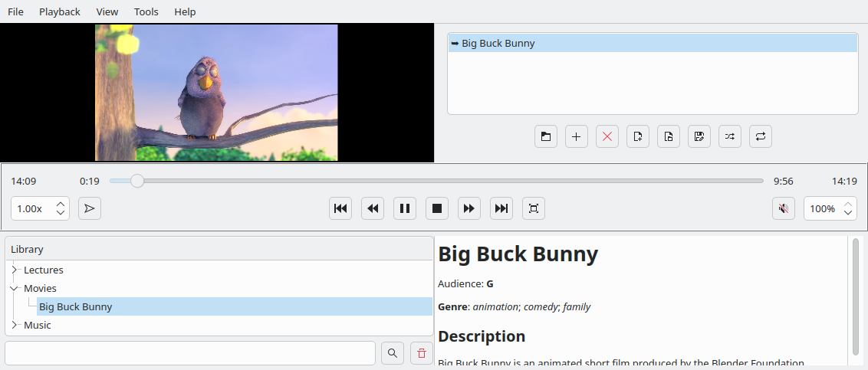
Task: Select Movies in the library
Action: tap(40, 288)
